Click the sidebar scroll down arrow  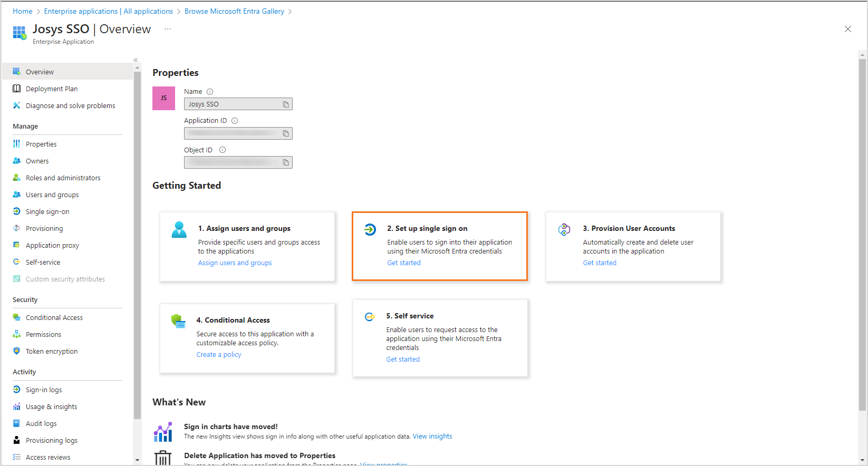click(x=137, y=460)
